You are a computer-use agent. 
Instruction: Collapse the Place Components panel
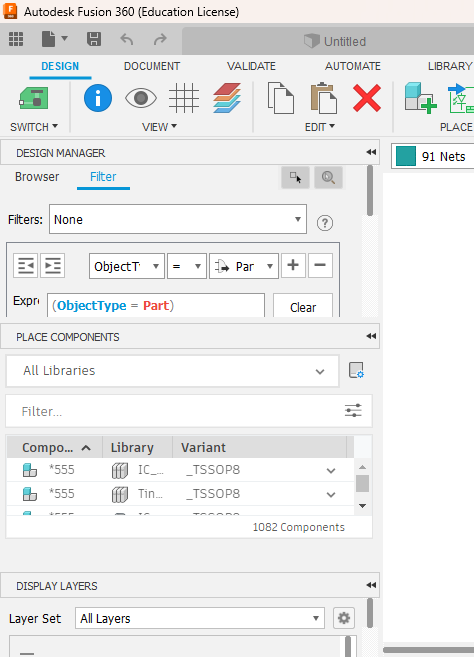point(371,336)
